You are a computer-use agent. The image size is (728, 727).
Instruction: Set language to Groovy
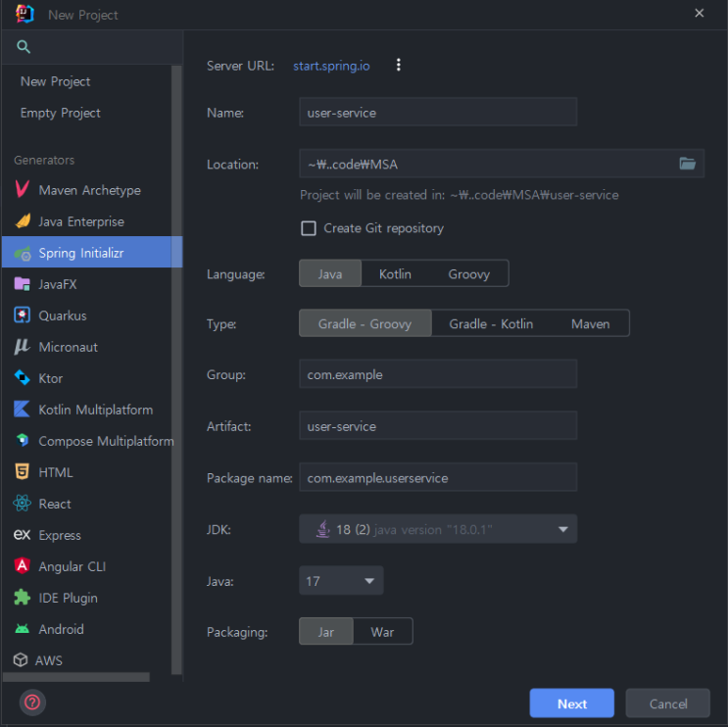(469, 274)
